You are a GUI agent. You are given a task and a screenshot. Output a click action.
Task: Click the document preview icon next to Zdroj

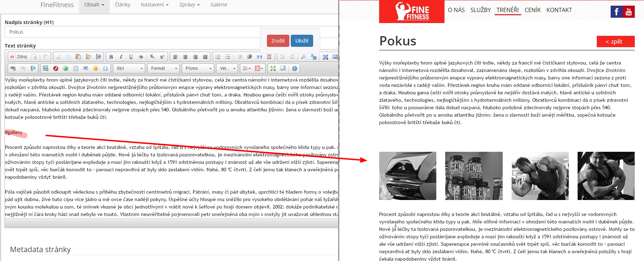pos(34,57)
